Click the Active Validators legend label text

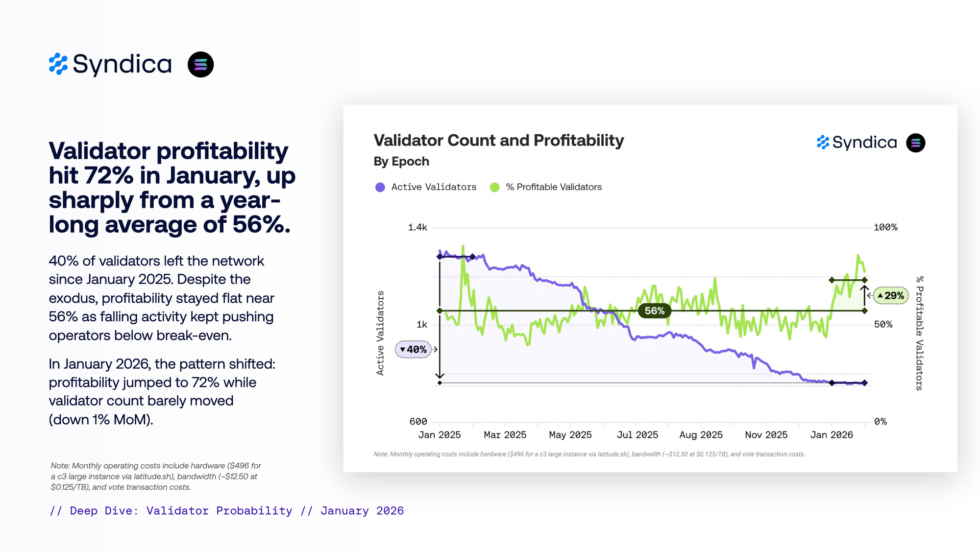pos(434,187)
